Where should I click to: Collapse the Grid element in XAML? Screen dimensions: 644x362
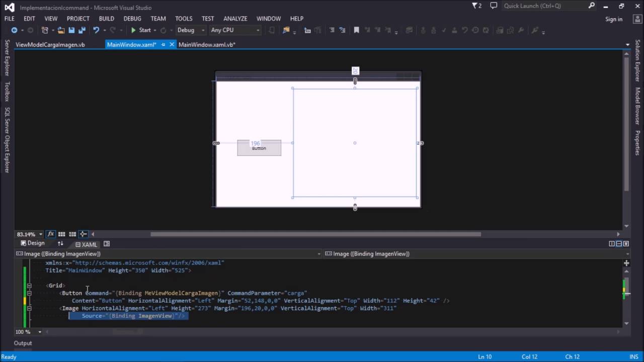coord(29,286)
